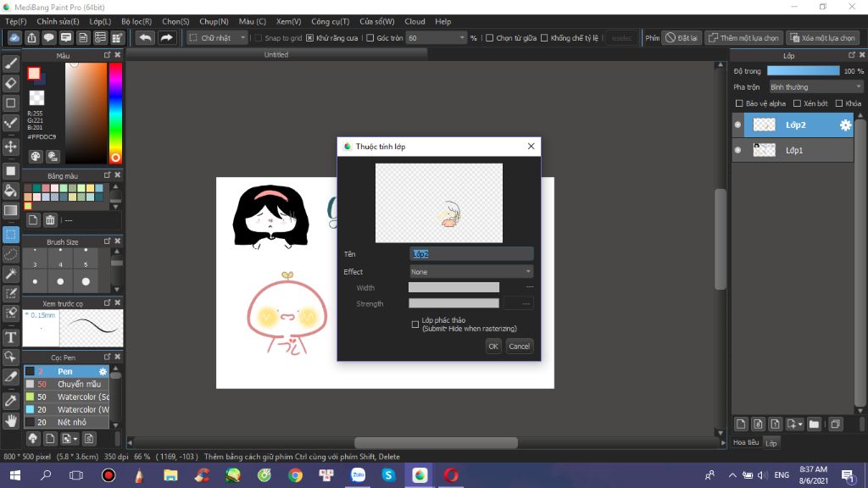Switch to the Hoa tiêu tab
Image resolution: width=868 pixels, height=488 pixels.
(746, 442)
